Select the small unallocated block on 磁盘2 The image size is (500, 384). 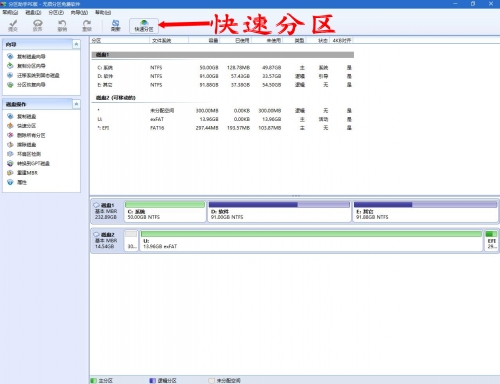[131, 240]
